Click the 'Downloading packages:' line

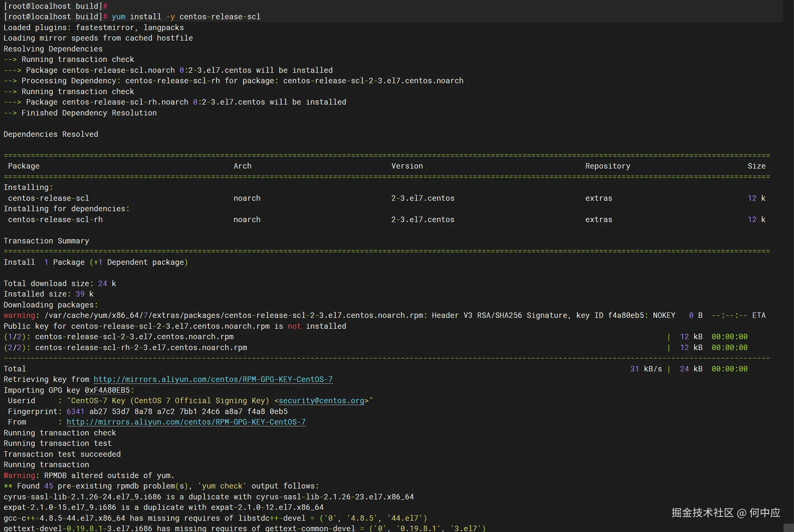(x=51, y=305)
